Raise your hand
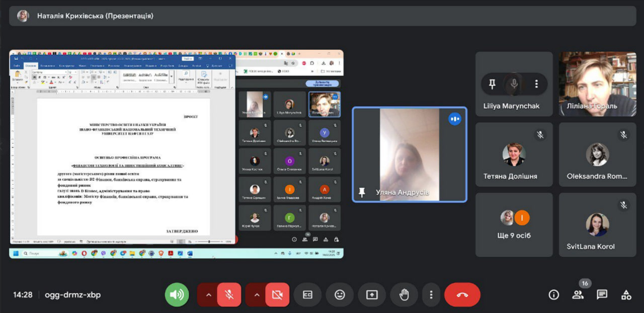 [404, 295]
